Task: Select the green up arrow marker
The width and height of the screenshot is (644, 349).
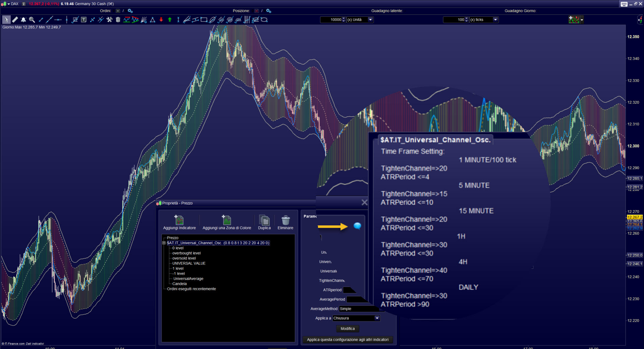Action: (x=170, y=20)
